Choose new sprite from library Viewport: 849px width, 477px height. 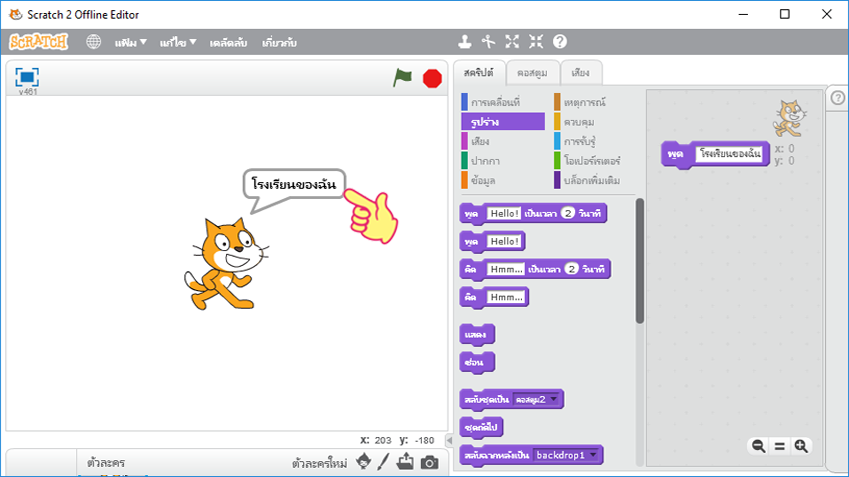[x=364, y=462]
